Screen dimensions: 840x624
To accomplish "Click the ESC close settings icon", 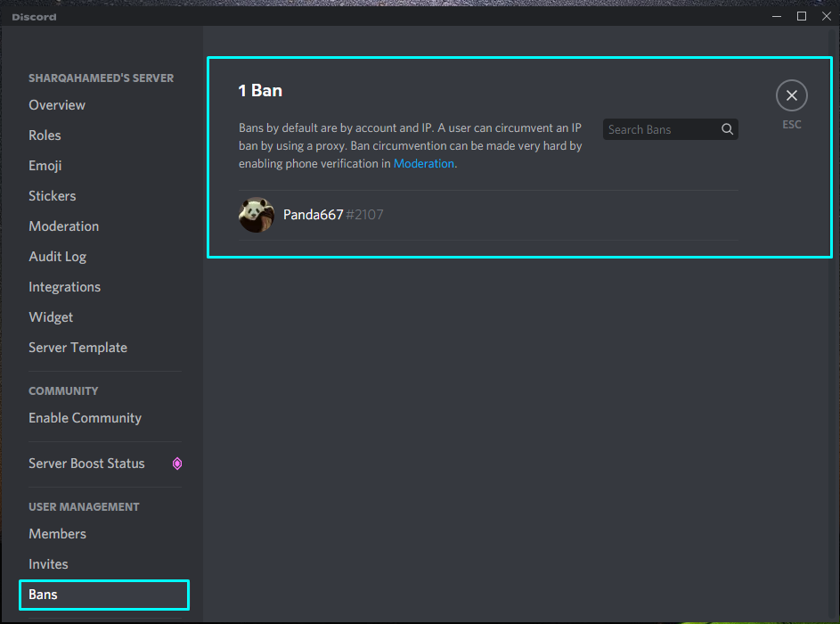I will click(x=791, y=95).
